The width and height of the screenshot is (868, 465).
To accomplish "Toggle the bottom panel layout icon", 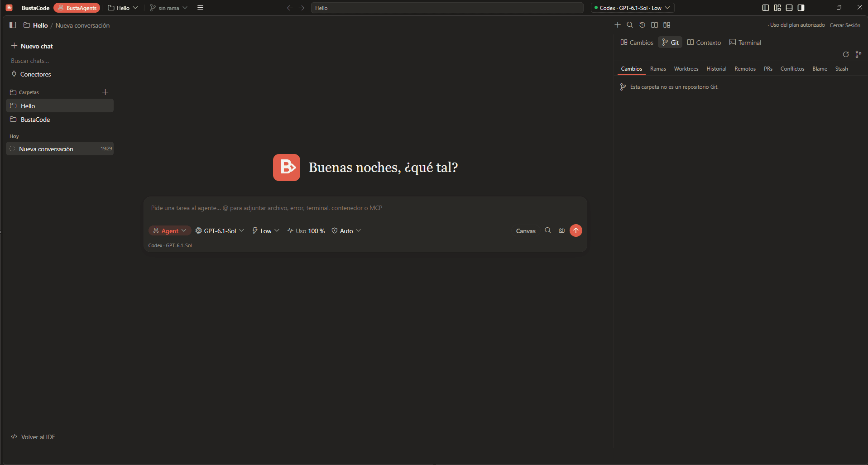I will [789, 8].
